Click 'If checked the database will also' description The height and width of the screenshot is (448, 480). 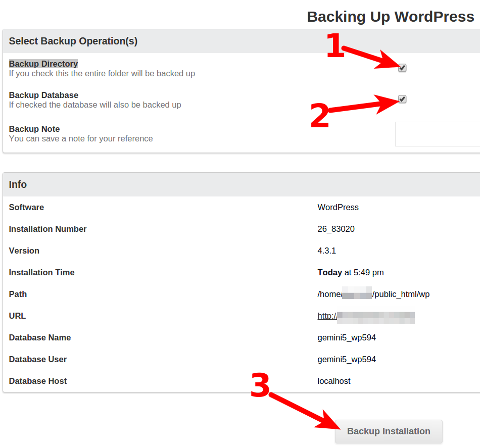(95, 105)
